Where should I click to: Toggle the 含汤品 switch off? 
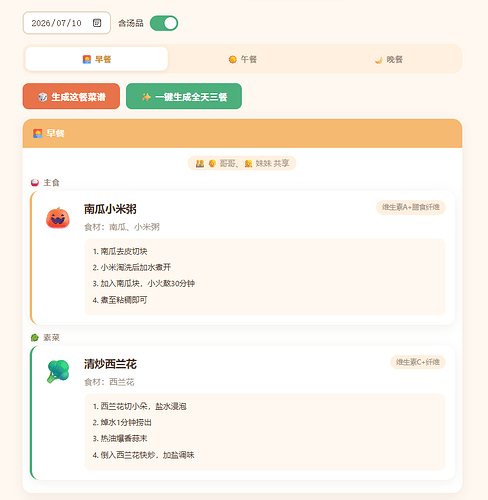[x=164, y=23]
